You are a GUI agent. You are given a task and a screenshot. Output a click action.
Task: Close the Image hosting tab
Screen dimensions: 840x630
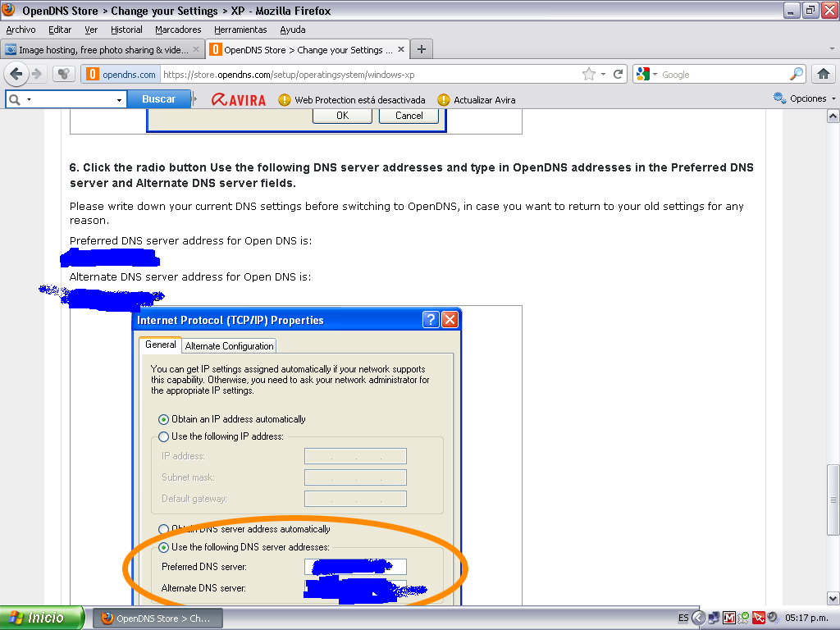pos(195,49)
